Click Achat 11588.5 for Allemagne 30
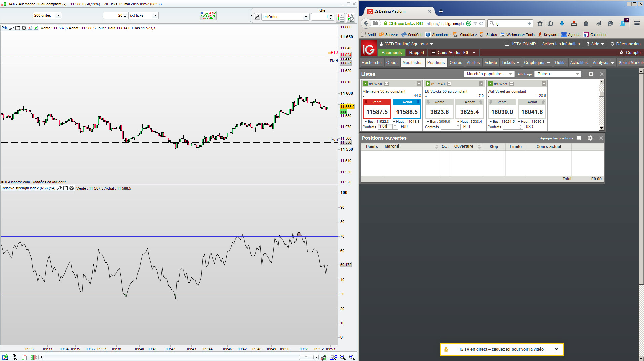Image resolution: width=644 pixels, height=361 pixels. [407, 109]
